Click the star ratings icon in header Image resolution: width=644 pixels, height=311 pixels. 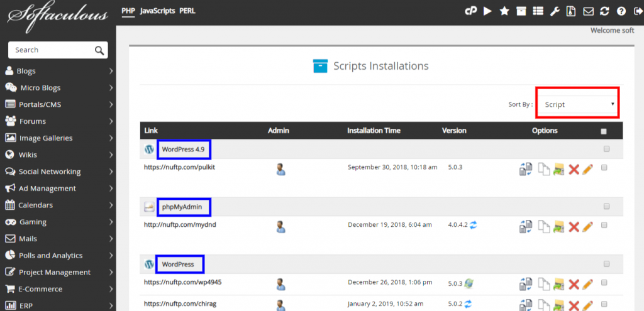point(504,11)
